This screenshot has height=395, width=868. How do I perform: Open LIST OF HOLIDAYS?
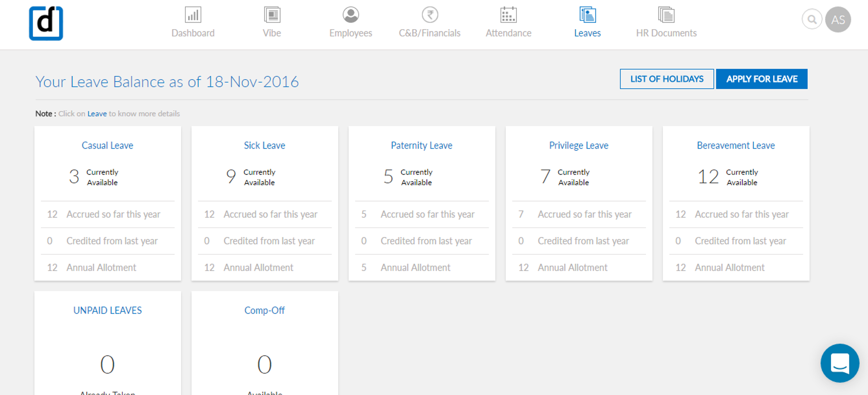[667, 79]
